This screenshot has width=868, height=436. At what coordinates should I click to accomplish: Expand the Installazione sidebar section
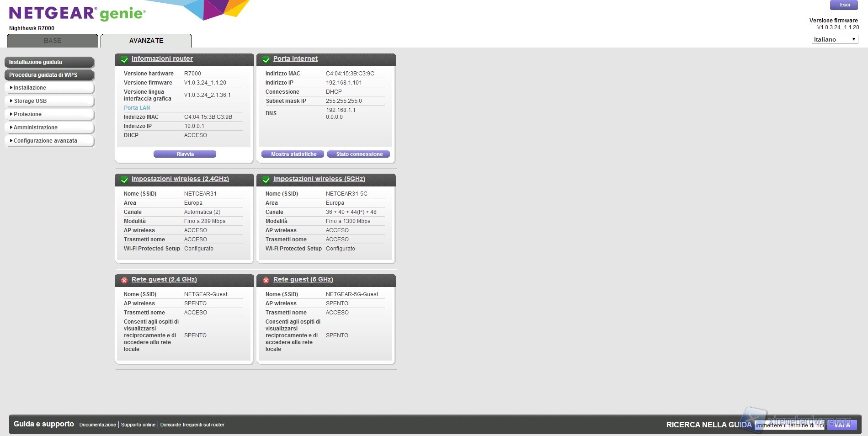(49, 88)
